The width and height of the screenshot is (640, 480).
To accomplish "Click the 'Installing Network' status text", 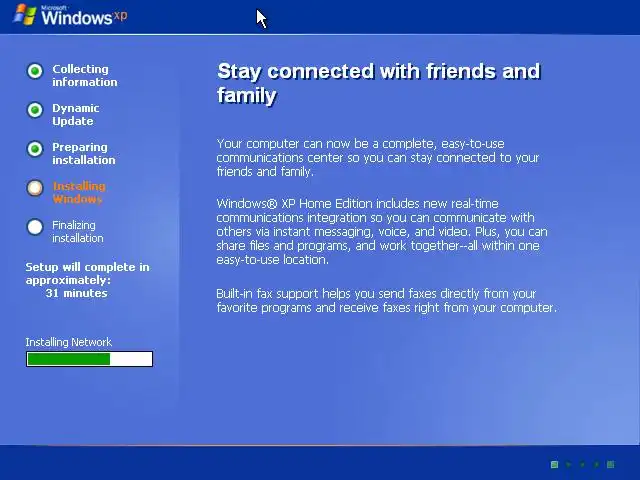I will click(x=69, y=342).
